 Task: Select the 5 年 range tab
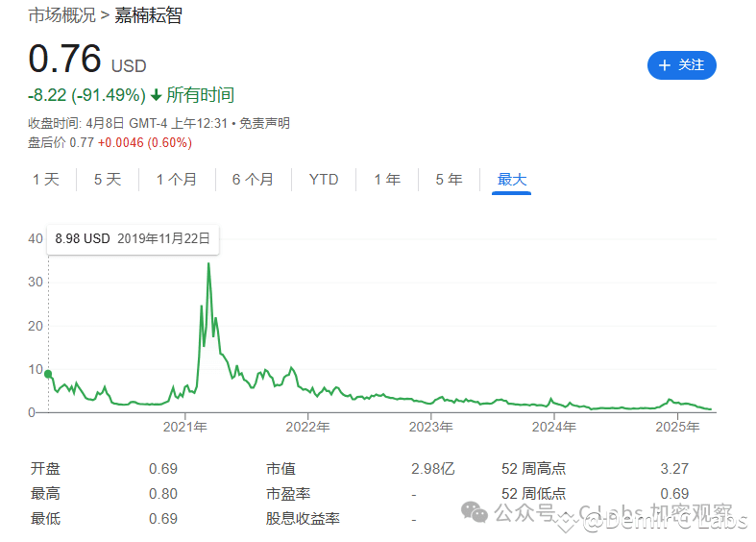(x=449, y=180)
